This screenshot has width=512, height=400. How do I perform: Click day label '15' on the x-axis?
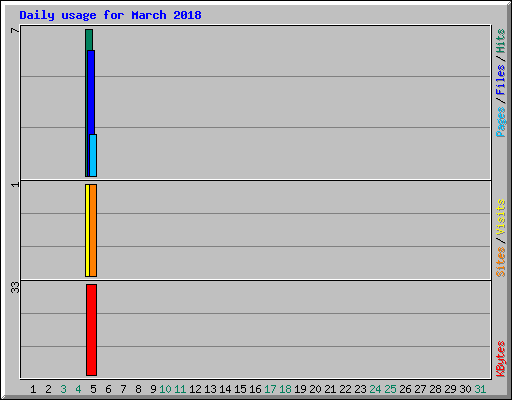[240, 389]
